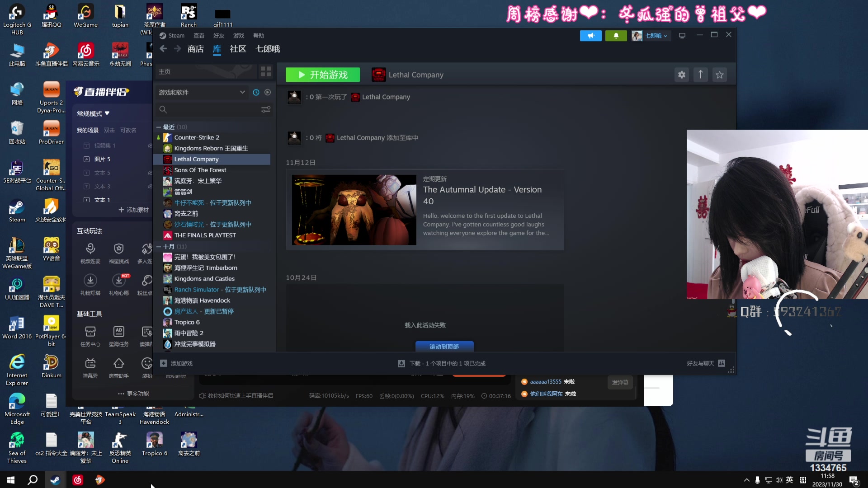Open 查看 menu
868x488 pixels.
pos(199,36)
